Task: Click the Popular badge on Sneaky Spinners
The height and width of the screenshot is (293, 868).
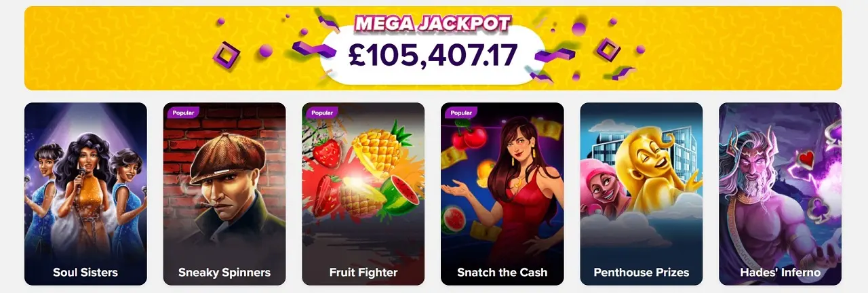Action: [183, 113]
